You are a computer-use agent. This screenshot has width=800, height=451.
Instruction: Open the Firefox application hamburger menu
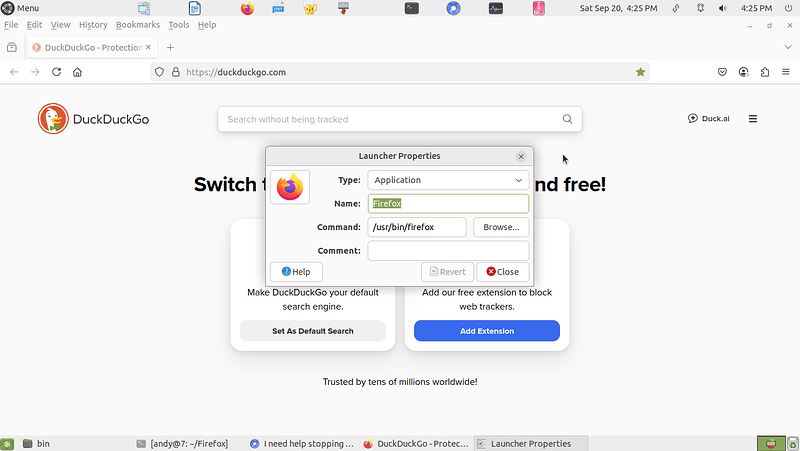pyautogui.click(x=786, y=72)
